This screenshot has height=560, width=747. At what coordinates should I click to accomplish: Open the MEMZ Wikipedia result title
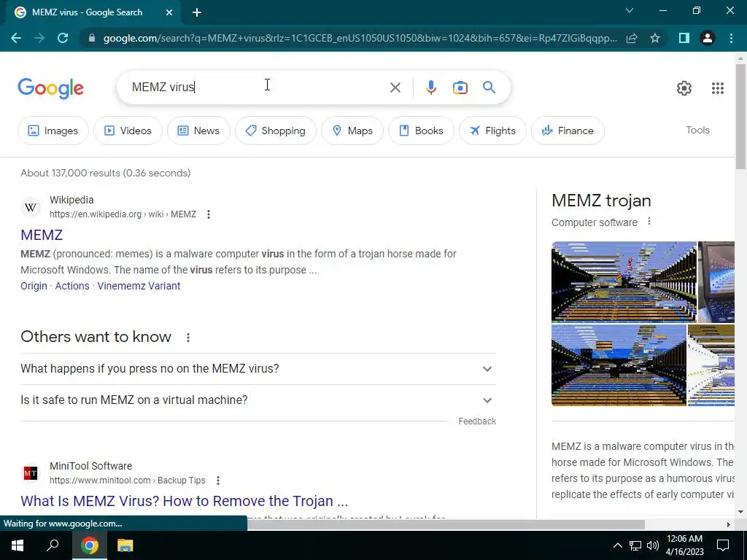42,235
